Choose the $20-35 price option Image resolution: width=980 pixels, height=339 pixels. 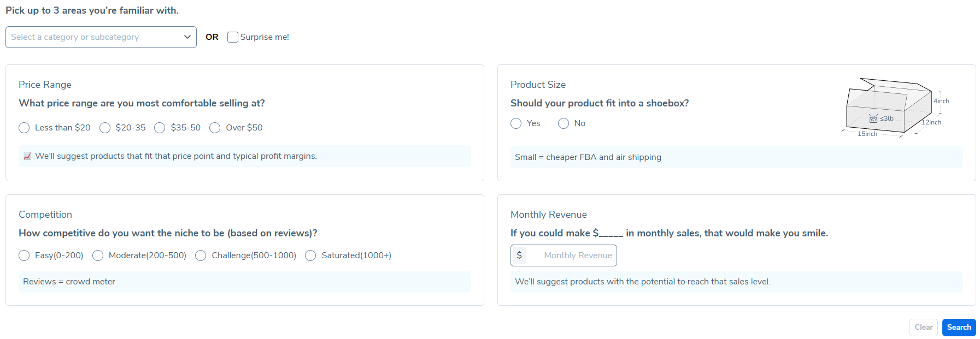pos(105,128)
